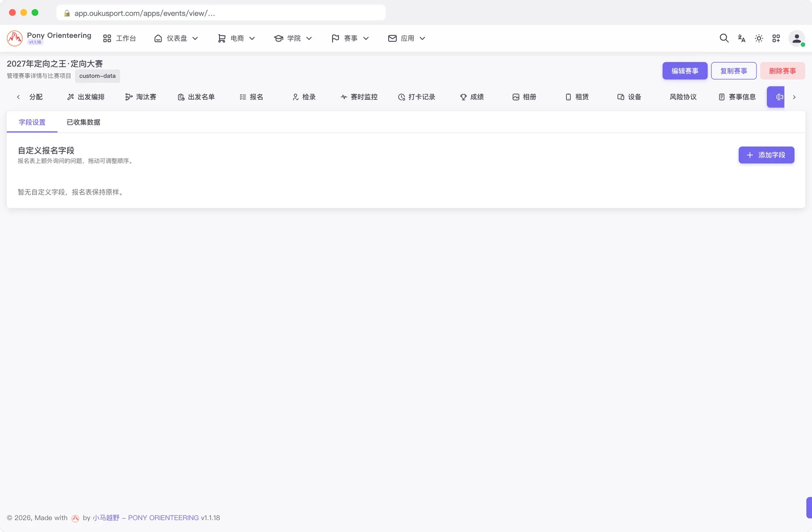
Task: Select the active purple custom-fields tab
Action: pyautogui.click(x=776, y=97)
